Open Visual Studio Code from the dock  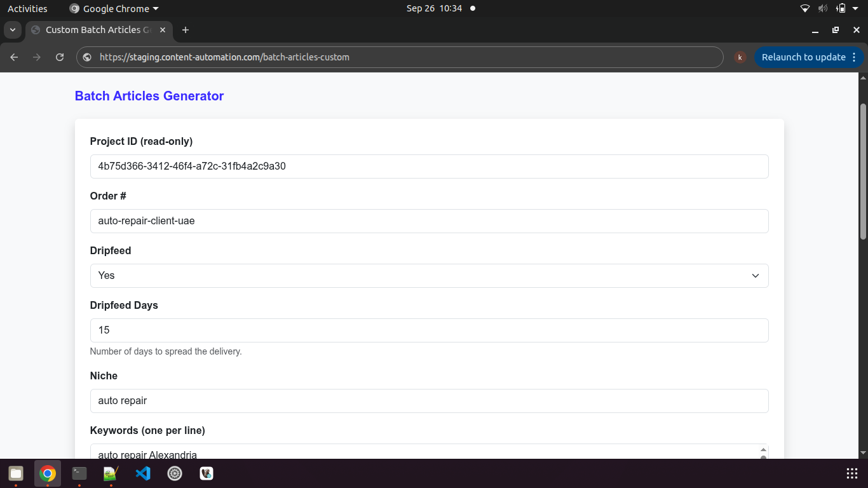(143, 473)
